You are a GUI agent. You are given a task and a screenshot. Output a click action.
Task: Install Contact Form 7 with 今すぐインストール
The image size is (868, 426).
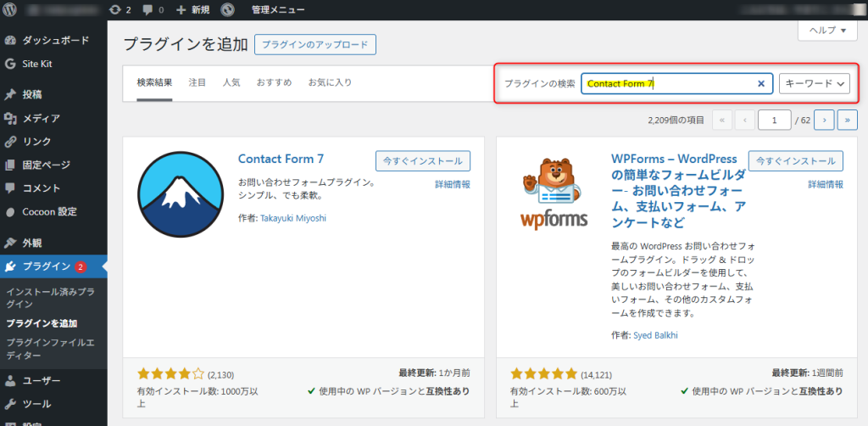tap(422, 160)
